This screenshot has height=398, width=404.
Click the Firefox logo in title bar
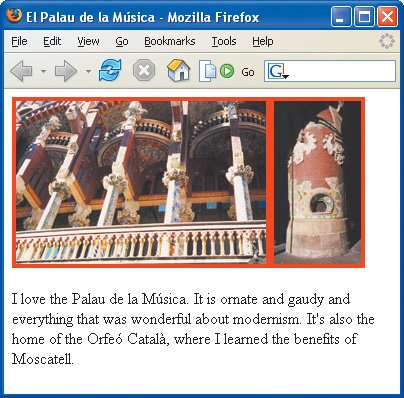point(14,15)
